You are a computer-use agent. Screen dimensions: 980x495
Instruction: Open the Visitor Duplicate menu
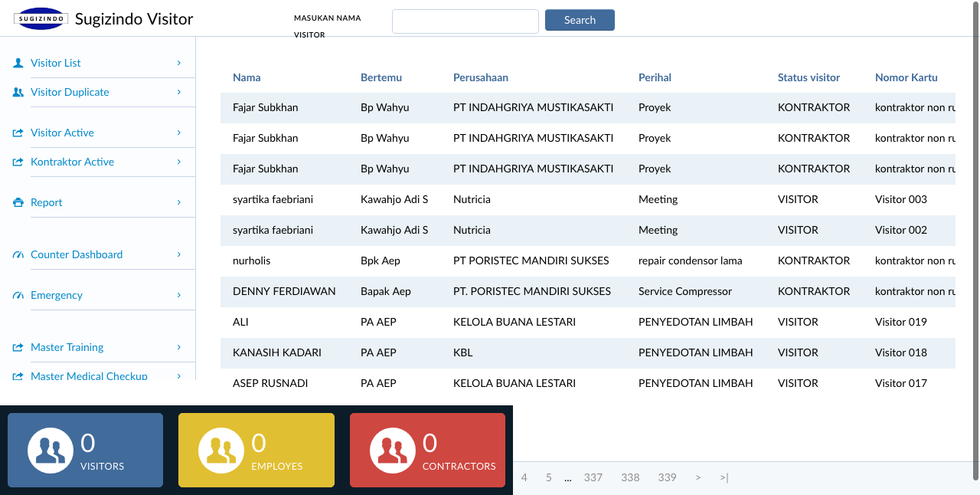[x=98, y=92]
